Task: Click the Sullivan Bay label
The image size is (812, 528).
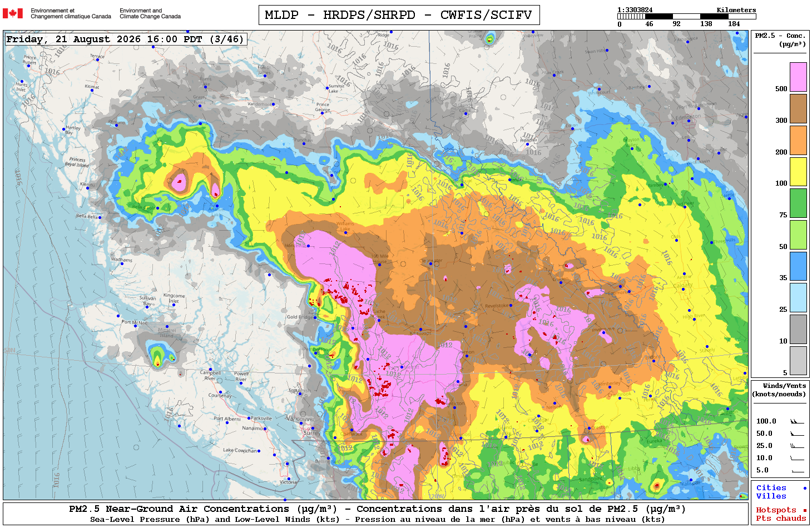Action: coord(147,301)
